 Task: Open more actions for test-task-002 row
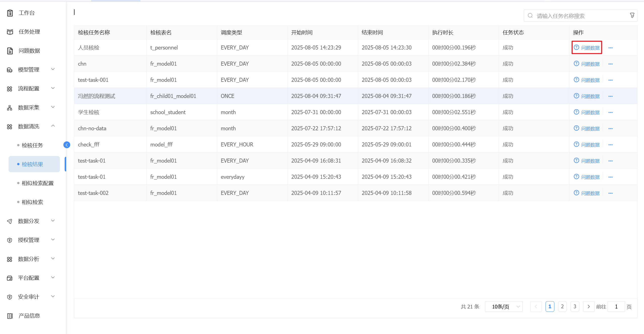pyautogui.click(x=610, y=193)
